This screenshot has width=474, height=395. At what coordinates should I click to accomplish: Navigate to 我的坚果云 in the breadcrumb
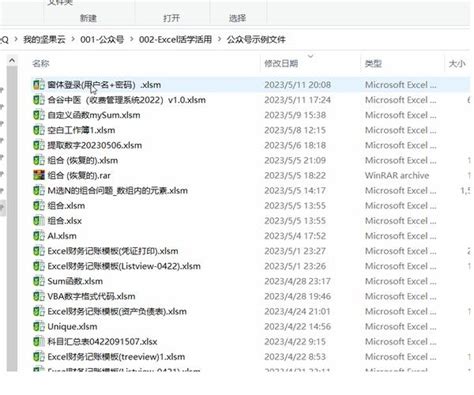(x=44, y=40)
